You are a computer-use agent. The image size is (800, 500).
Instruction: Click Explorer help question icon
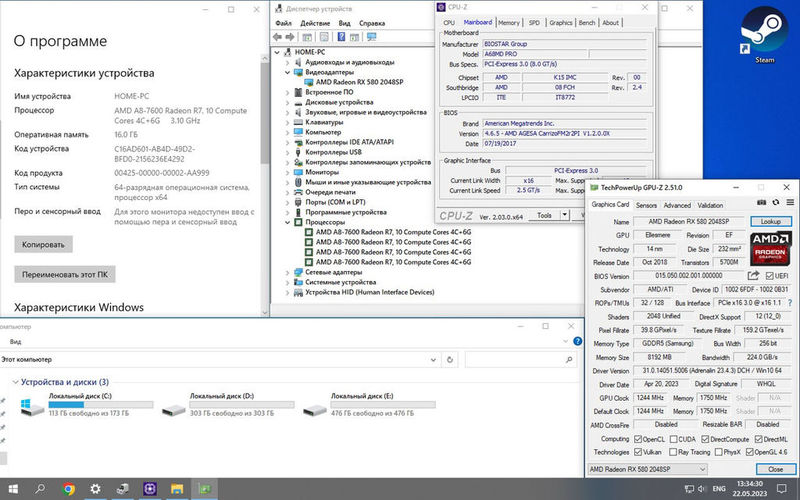coord(578,341)
